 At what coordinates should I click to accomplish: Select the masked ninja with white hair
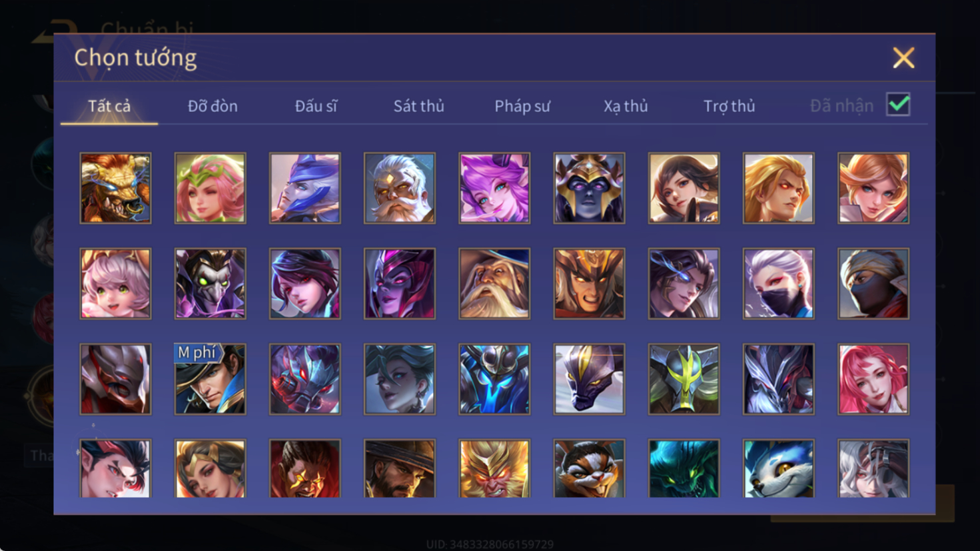click(x=778, y=284)
